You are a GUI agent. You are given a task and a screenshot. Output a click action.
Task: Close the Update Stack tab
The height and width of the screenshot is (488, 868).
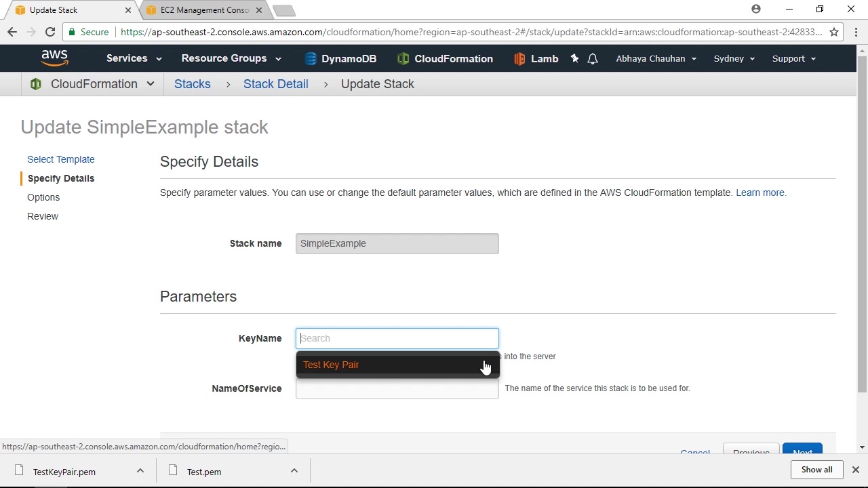click(127, 10)
